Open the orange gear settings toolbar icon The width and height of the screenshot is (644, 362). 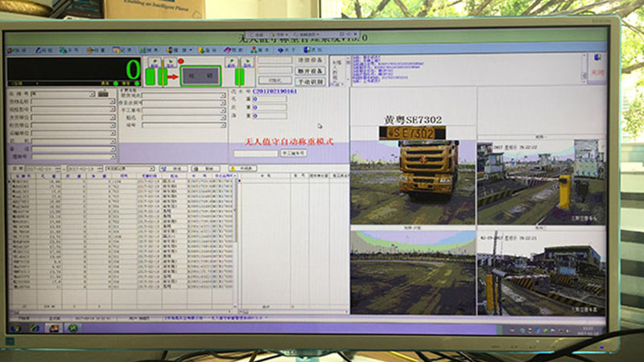click(x=90, y=50)
